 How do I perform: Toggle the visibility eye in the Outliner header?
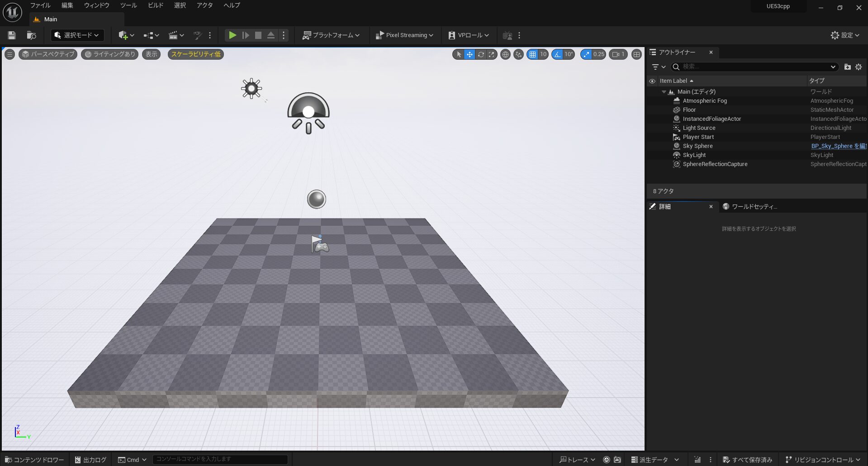(x=652, y=81)
